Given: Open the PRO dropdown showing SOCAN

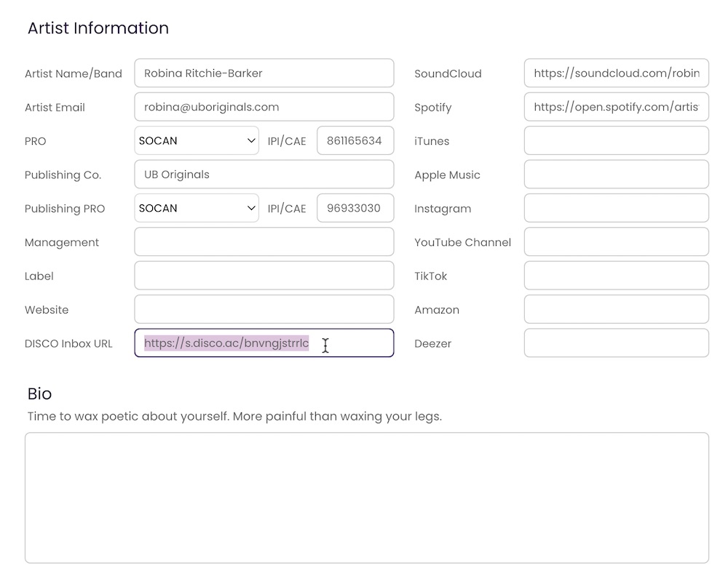Looking at the screenshot, I should point(197,140).
